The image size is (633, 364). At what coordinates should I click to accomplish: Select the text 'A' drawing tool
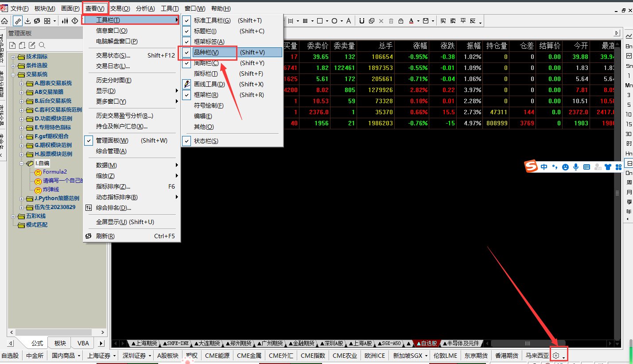(349, 21)
